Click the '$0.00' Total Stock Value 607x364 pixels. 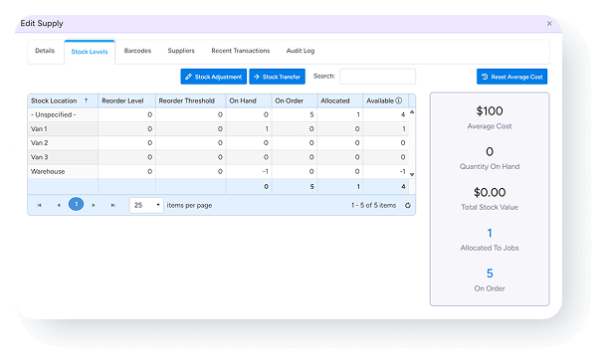coord(490,192)
